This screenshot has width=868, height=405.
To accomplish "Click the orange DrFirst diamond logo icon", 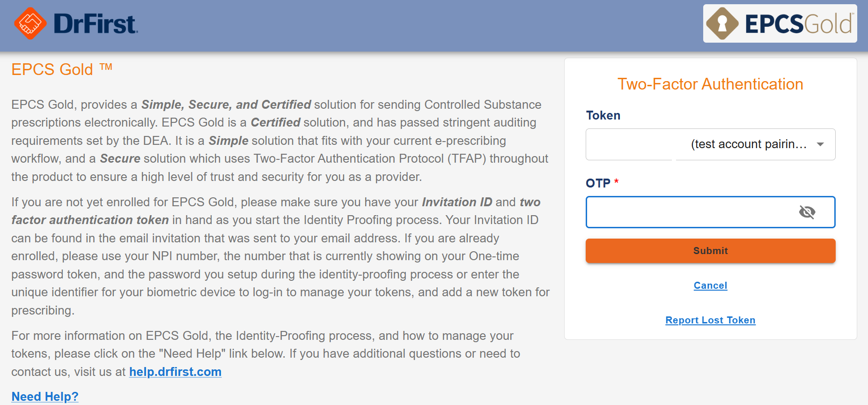I will click(x=30, y=23).
